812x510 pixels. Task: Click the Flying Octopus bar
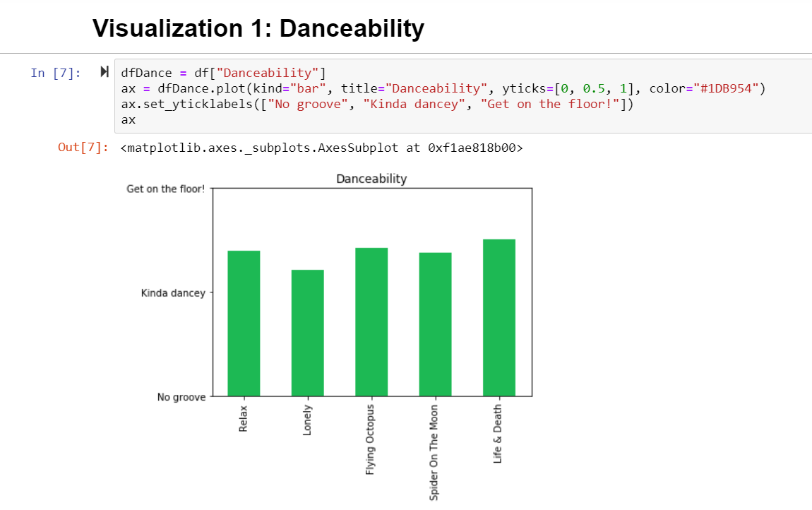(371, 322)
